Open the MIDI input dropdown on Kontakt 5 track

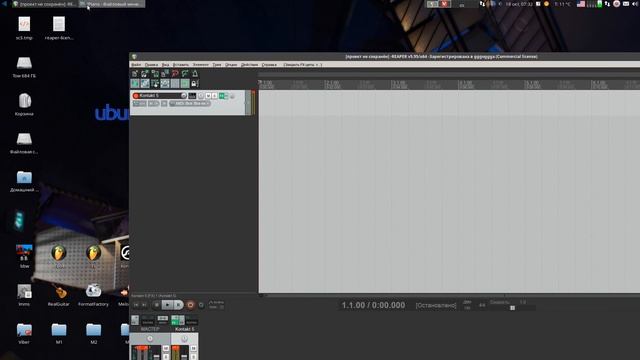pos(190,104)
